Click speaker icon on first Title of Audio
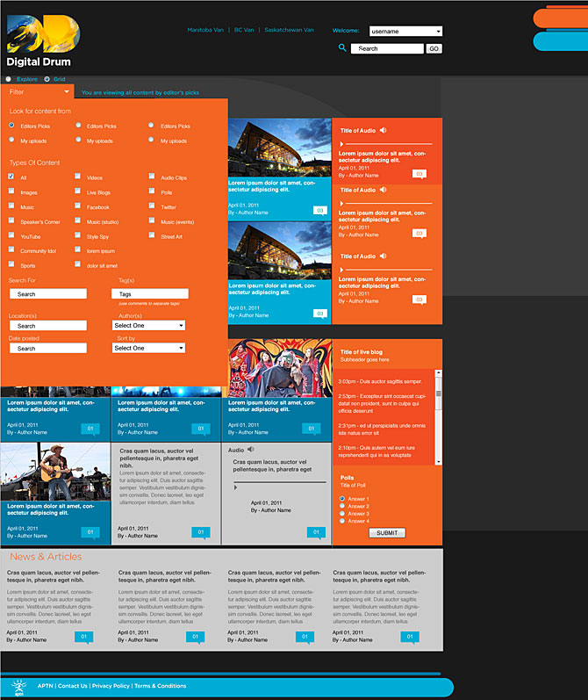588x700 pixels. (x=384, y=130)
